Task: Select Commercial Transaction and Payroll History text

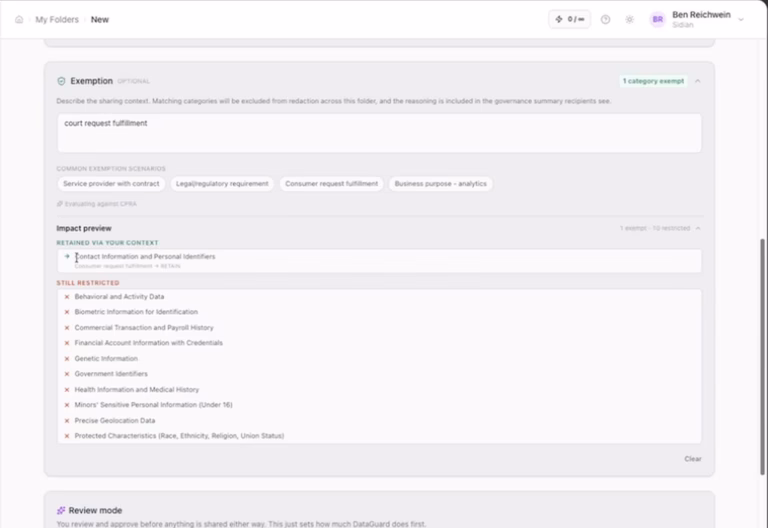Action: click(144, 328)
